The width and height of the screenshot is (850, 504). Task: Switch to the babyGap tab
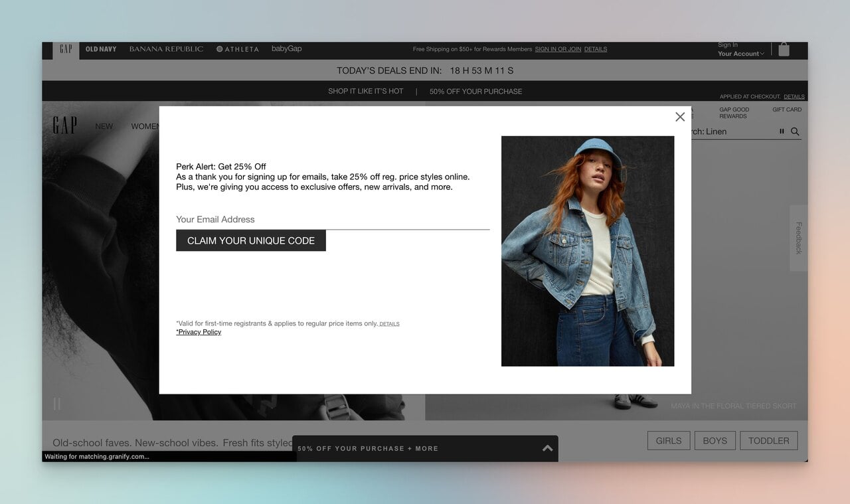pos(287,49)
